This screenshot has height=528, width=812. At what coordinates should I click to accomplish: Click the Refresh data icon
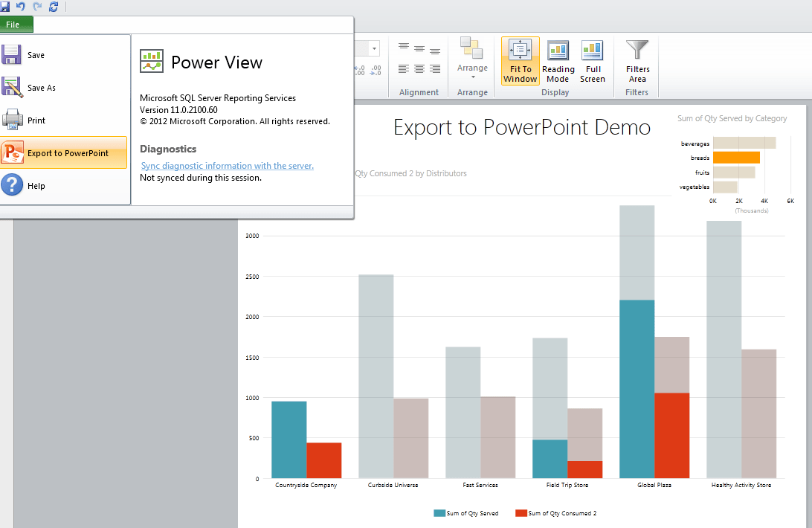pos(52,7)
